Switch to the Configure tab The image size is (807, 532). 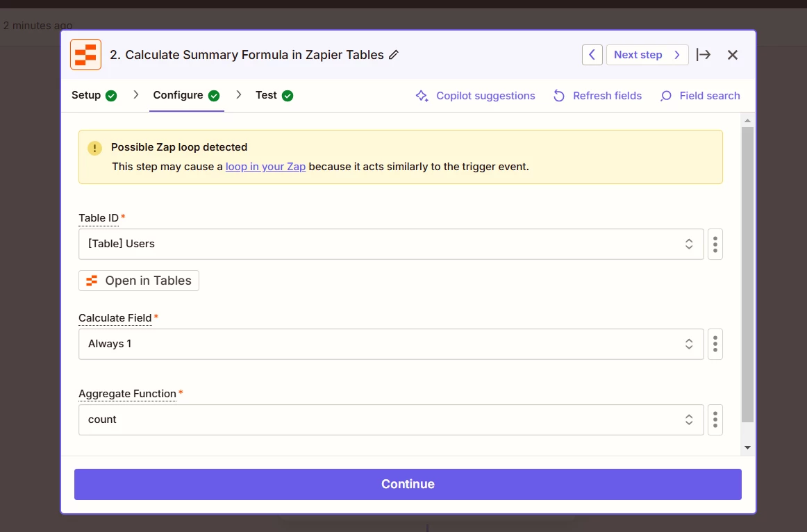click(x=186, y=95)
